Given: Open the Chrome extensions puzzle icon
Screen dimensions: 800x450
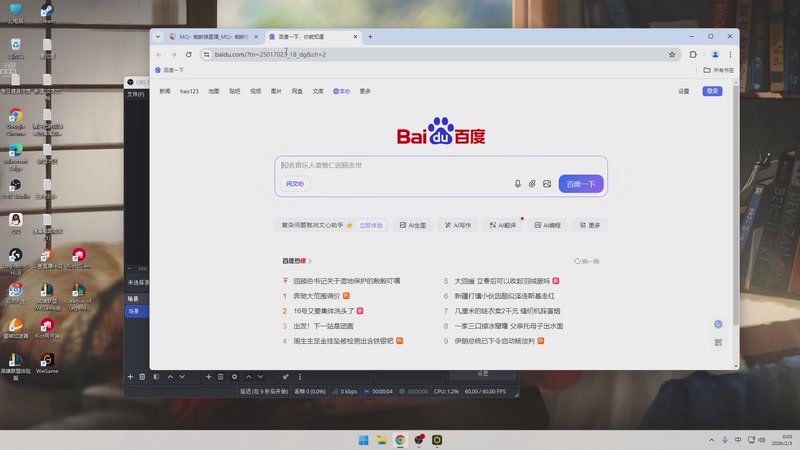Looking at the screenshot, I should click(x=693, y=55).
